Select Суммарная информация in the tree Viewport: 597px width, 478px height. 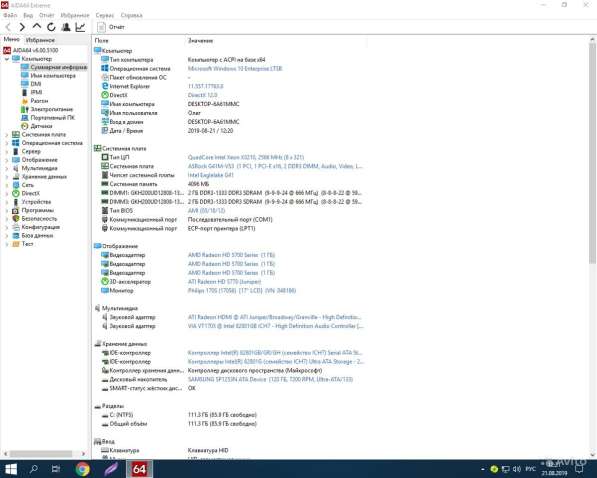54,67
